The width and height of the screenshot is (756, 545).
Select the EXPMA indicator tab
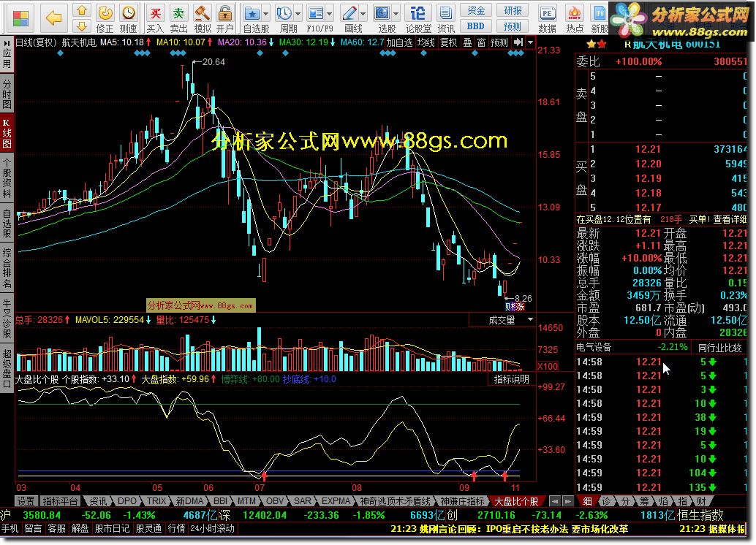click(336, 501)
